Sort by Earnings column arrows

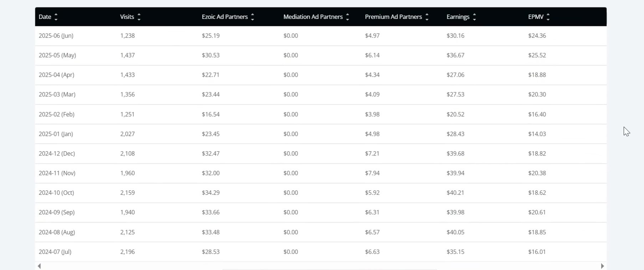click(474, 17)
